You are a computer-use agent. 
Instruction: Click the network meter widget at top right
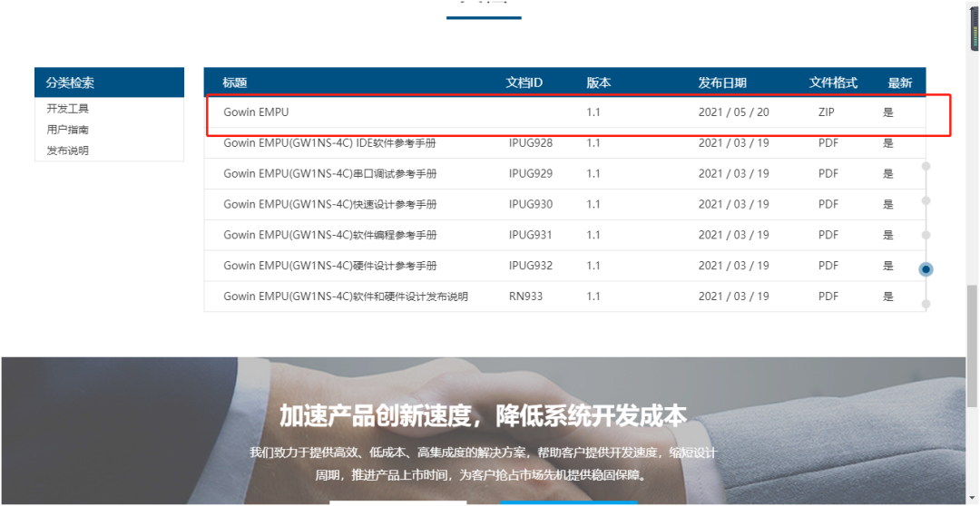tap(975, 29)
